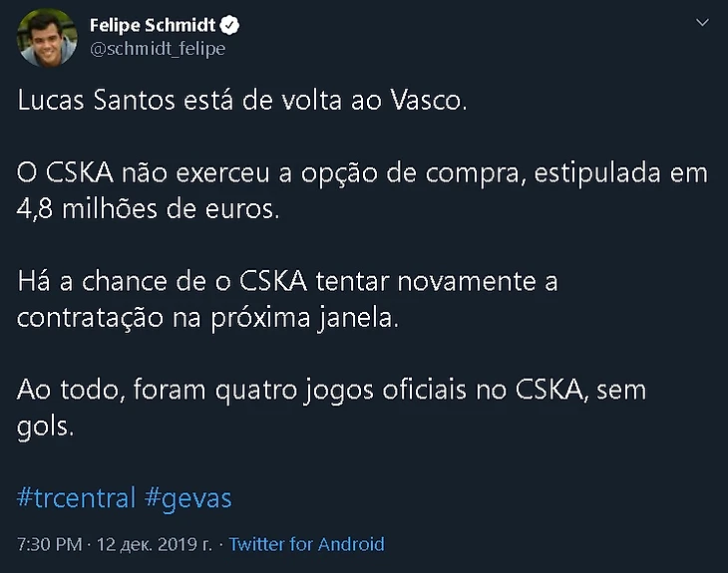Follow the #gevas hashtag link
The width and height of the screenshot is (728, 573).
pos(188,497)
